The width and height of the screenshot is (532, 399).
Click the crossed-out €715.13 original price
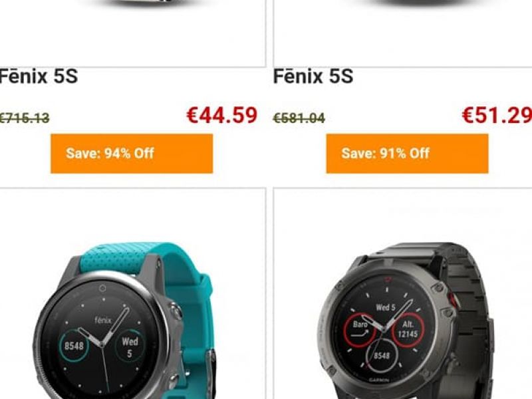[x=25, y=118]
